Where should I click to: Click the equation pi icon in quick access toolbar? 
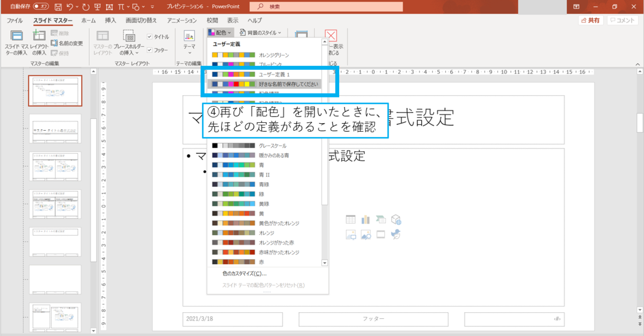coord(121,7)
